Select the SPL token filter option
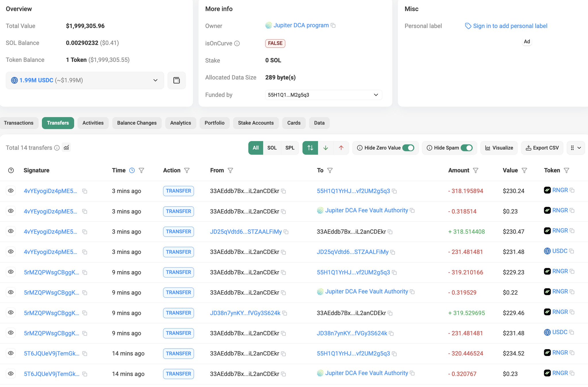The height and width of the screenshot is (387, 588). tap(290, 148)
